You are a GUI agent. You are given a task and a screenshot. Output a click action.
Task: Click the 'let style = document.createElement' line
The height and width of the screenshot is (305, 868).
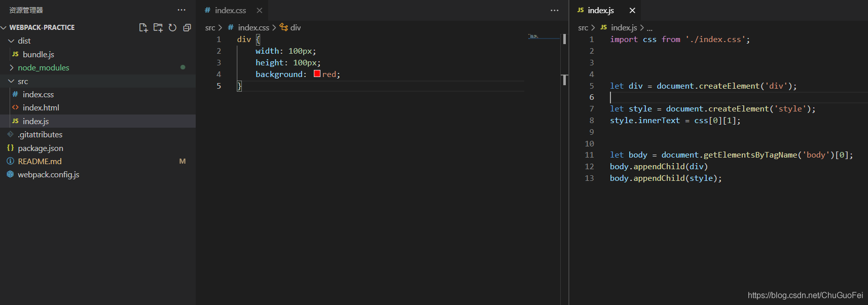coord(712,109)
